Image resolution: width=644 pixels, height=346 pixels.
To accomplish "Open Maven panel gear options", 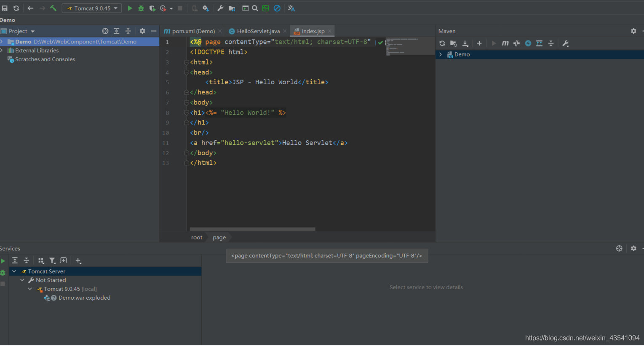I will pos(633,31).
